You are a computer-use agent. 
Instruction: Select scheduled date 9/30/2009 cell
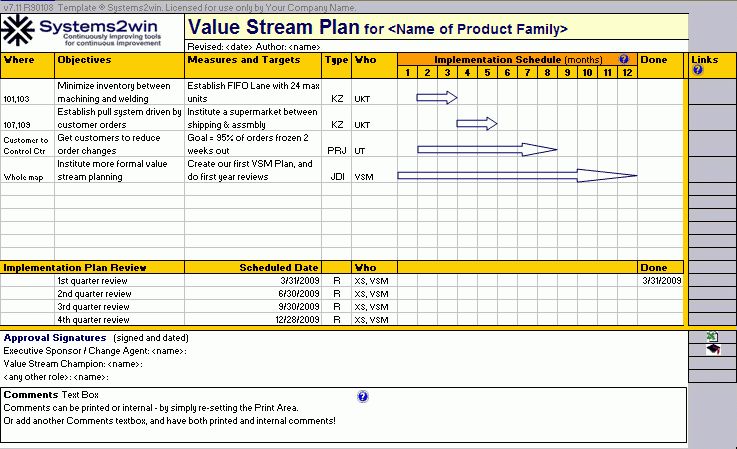[253, 307]
